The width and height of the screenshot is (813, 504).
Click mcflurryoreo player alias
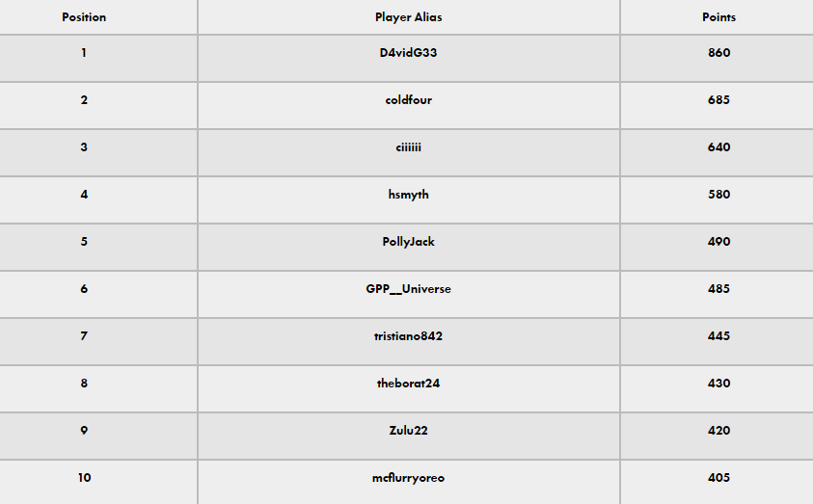(409, 478)
